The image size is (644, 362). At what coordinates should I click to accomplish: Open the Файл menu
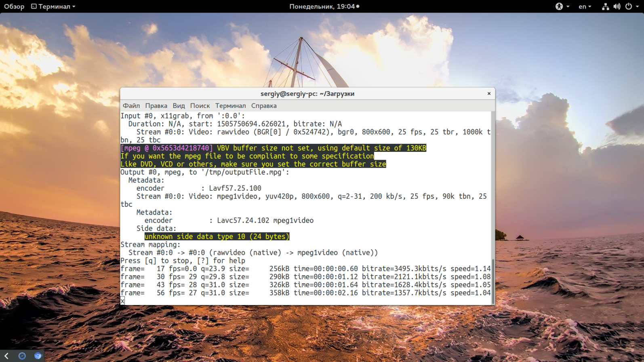131,106
